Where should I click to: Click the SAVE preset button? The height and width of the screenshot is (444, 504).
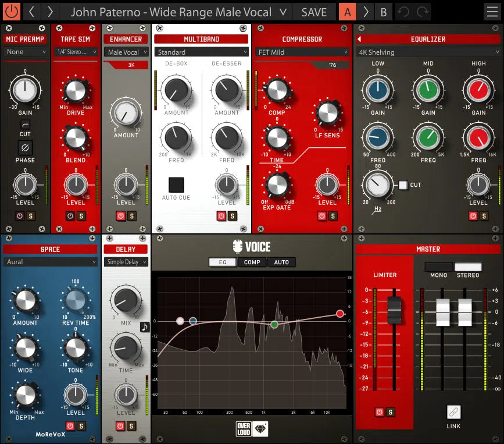pos(314,12)
